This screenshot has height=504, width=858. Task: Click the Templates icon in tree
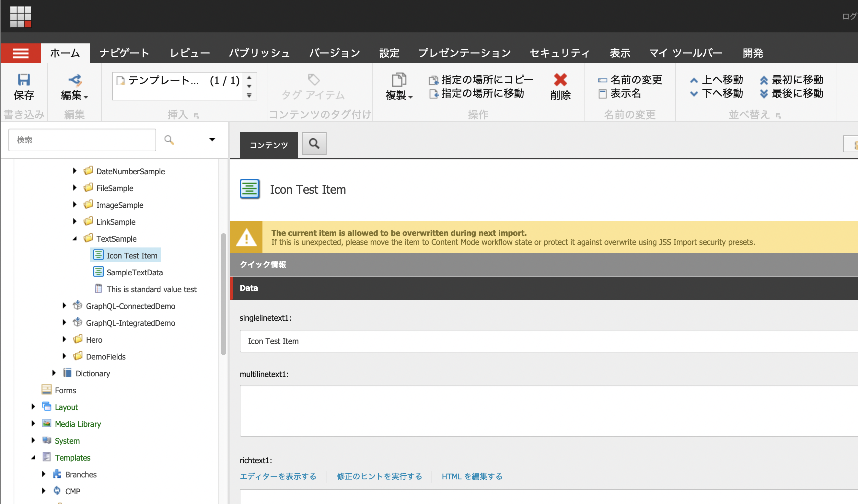(47, 457)
